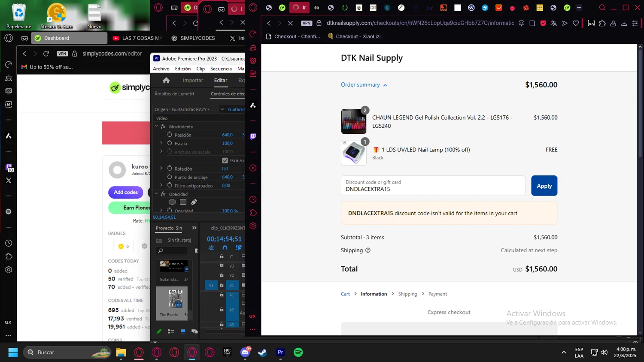The image size is (644, 362).
Task: Click the snapshot icon in address bar
Action: pos(532,23)
